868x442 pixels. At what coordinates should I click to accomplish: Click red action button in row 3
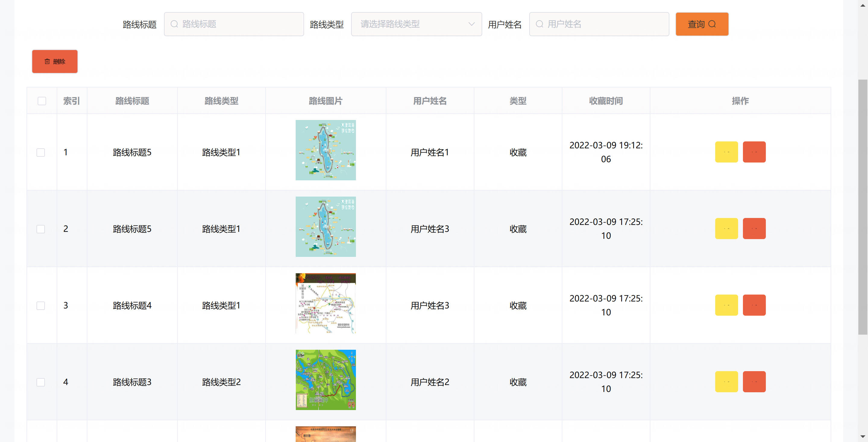[x=754, y=305]
